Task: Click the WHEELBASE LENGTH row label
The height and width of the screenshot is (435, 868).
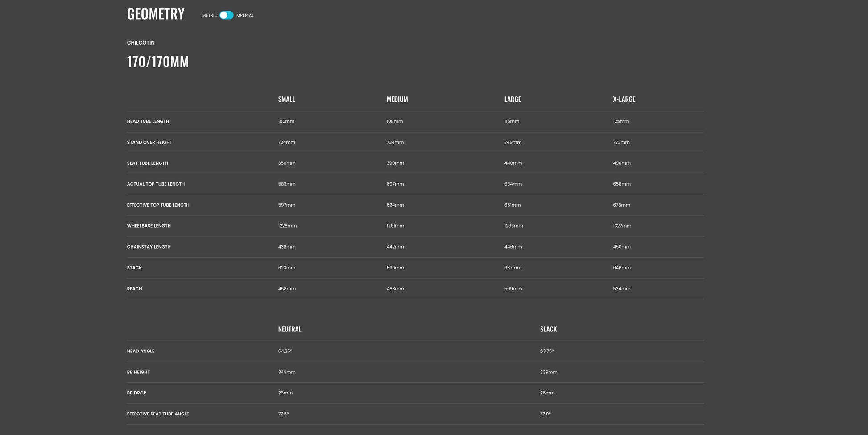Action: click(x=149, y=226)
